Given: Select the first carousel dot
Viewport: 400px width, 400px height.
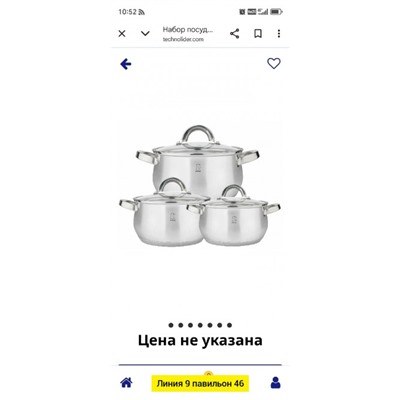Looking at the screenshot, I should 171,325.
